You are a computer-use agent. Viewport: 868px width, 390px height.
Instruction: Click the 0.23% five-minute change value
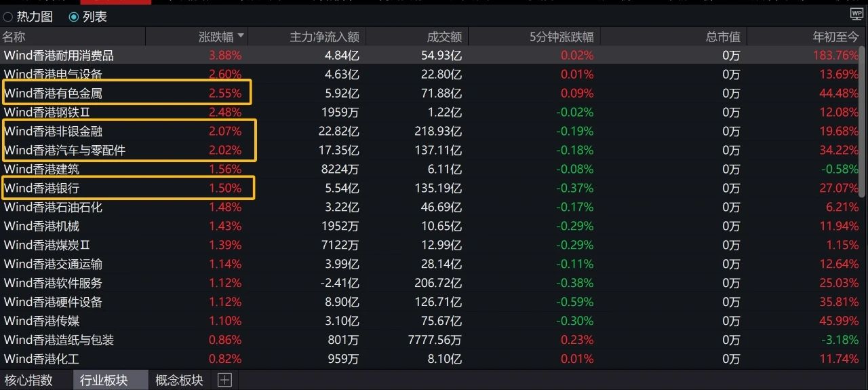click(577, 340)
